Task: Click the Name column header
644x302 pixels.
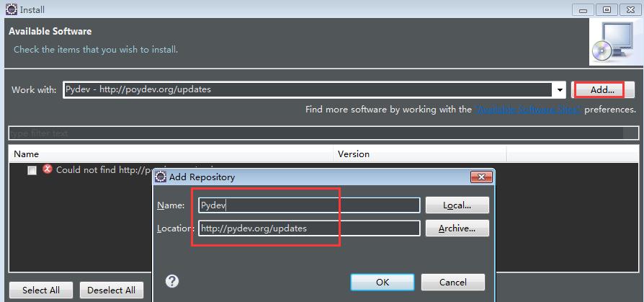Action: [x=171, y=154]
